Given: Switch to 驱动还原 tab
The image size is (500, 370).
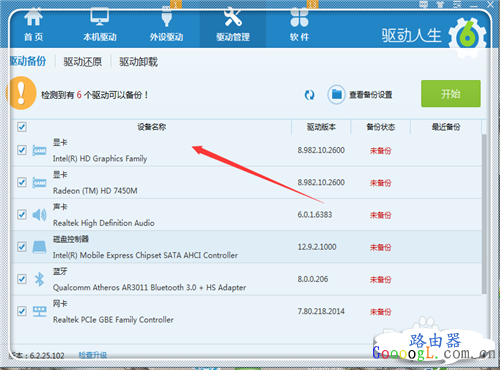Looking at the screenshot, I should 83,62.
